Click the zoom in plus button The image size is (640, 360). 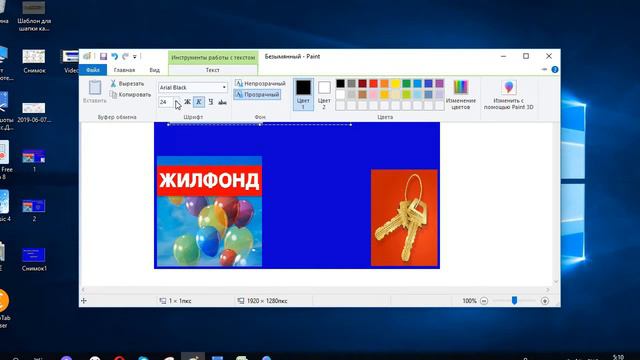544,301
